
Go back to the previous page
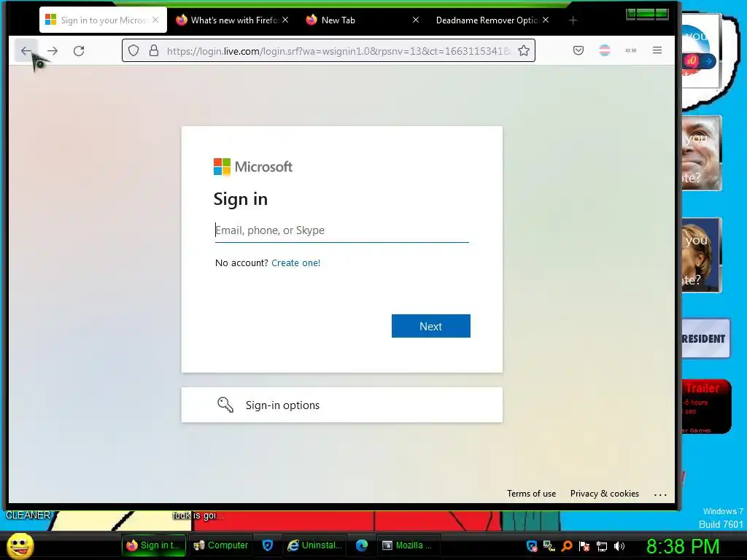pyautogui.click(x=26, y=50)
